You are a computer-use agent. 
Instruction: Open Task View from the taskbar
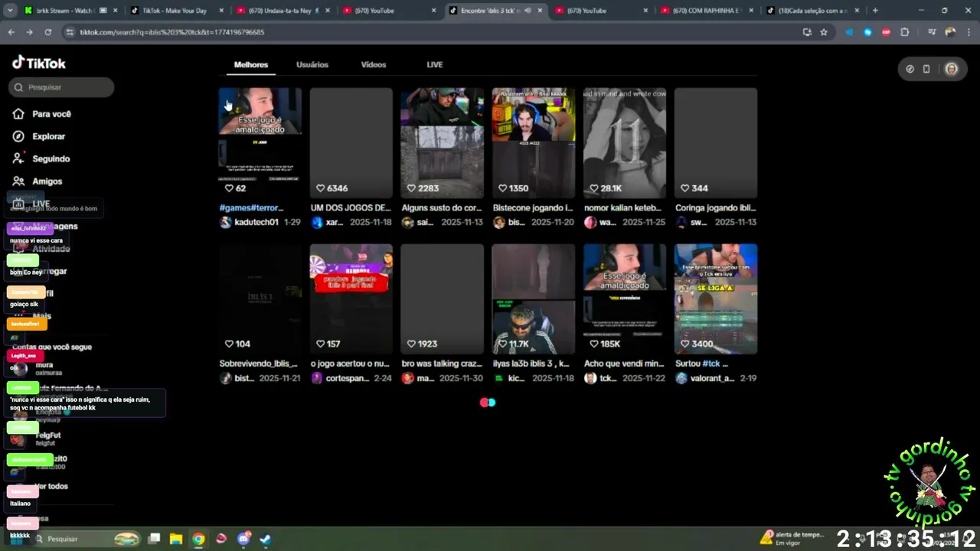(154, 539)
